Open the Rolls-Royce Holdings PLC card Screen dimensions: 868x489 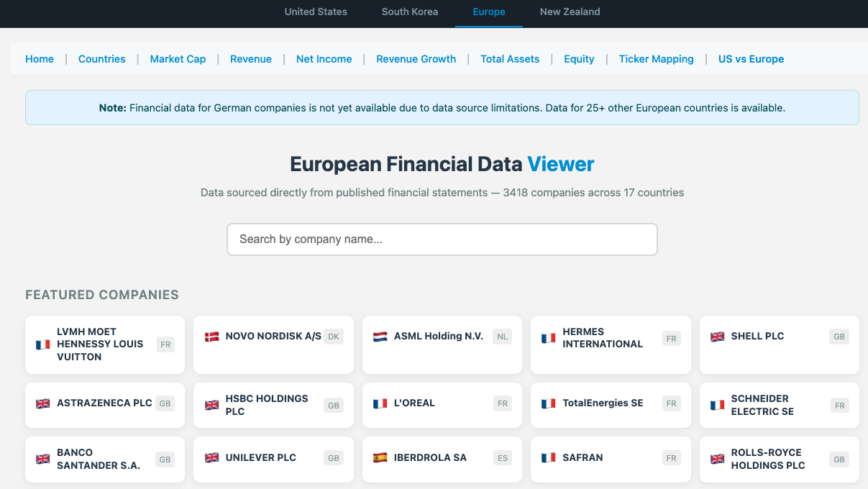[780, 459]
